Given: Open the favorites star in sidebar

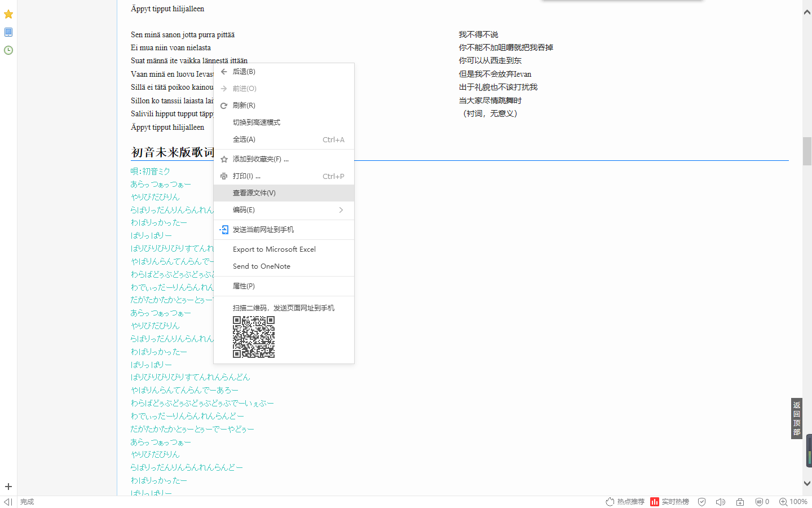Looking at the screenshot, I should (8, 14).
